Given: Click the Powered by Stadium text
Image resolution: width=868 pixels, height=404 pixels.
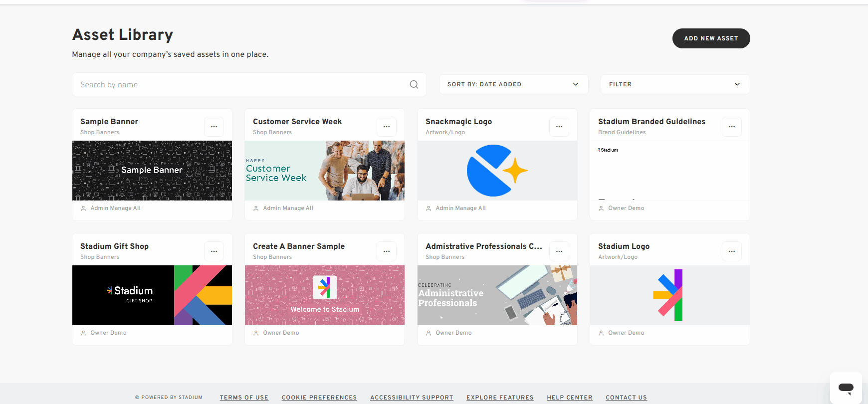Looking at the screenshot, I should [x=169, y=398].
